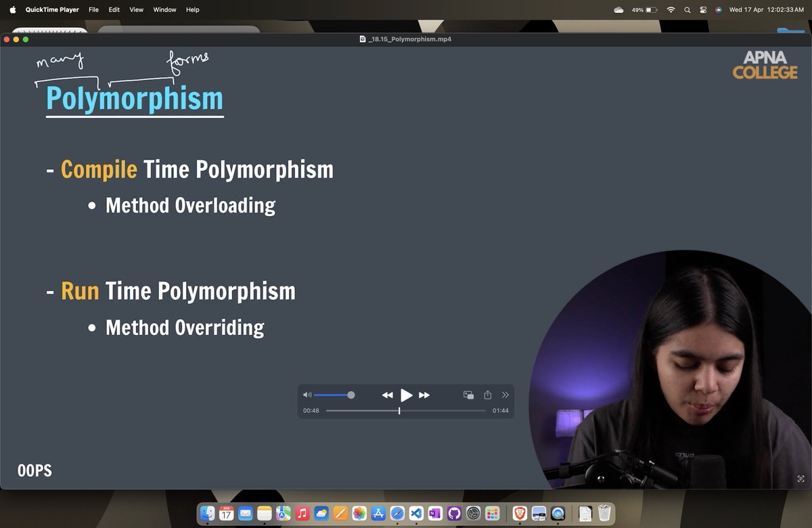Zoom the window with green button
This screenshot has height=528, width=812.
pyautogui.click(x=26, y=39)
